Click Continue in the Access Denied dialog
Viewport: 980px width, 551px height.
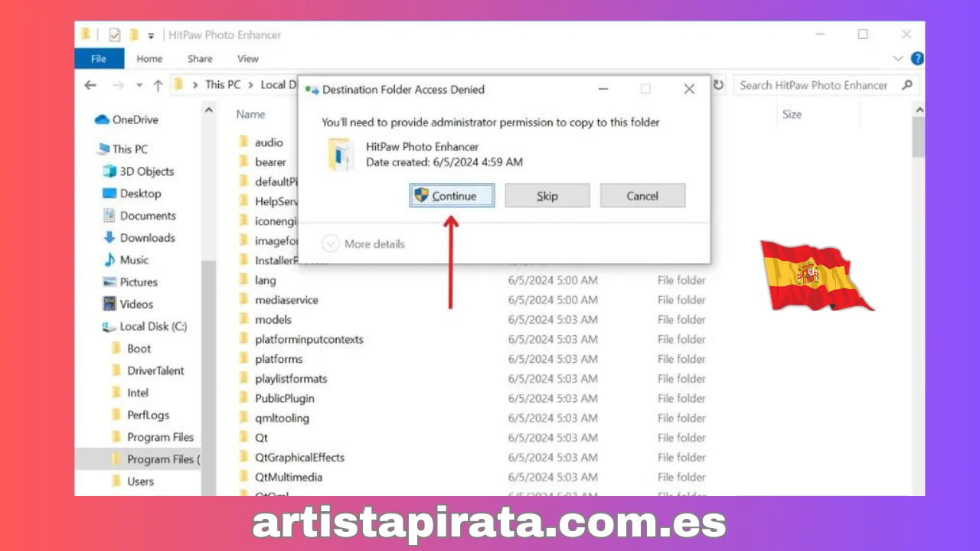pos(452,196)
